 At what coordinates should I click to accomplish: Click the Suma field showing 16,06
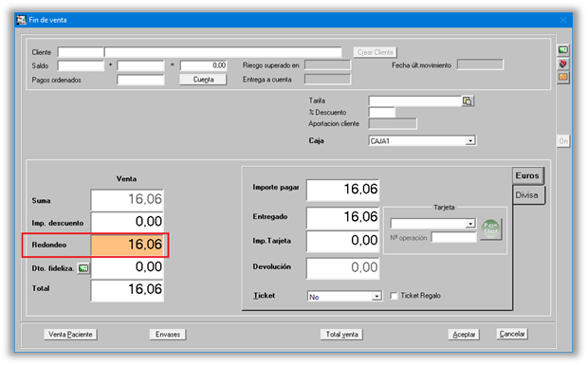pos(127,199)
